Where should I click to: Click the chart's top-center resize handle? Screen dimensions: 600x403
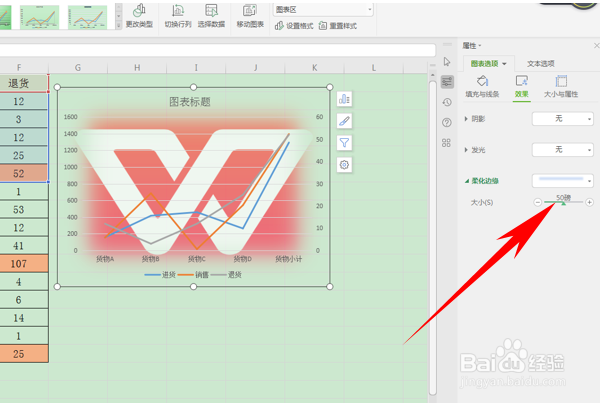pos(193,87)
